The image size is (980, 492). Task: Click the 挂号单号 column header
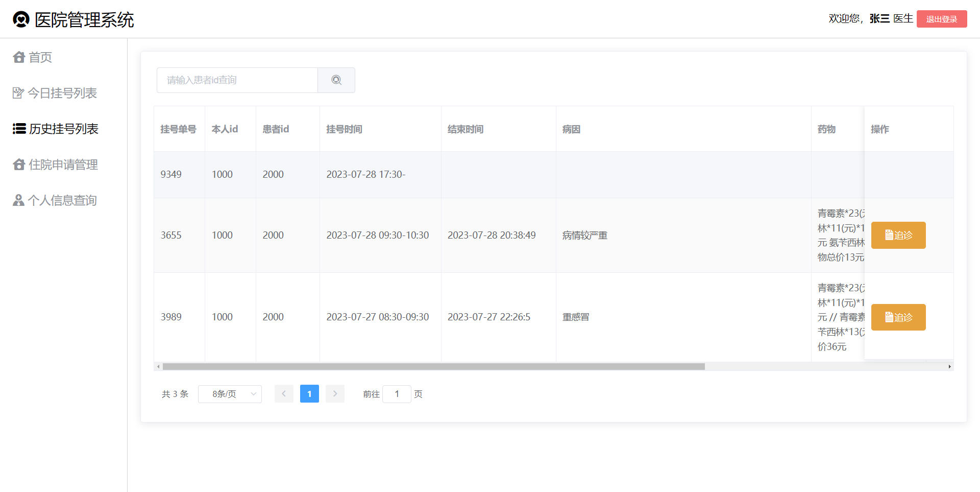pyautogui.click(x=178, y=129)
